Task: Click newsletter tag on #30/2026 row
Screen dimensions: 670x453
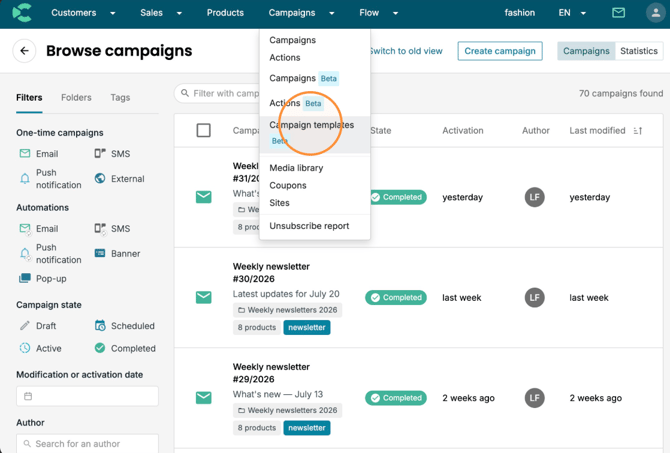Action: [306, 327]
